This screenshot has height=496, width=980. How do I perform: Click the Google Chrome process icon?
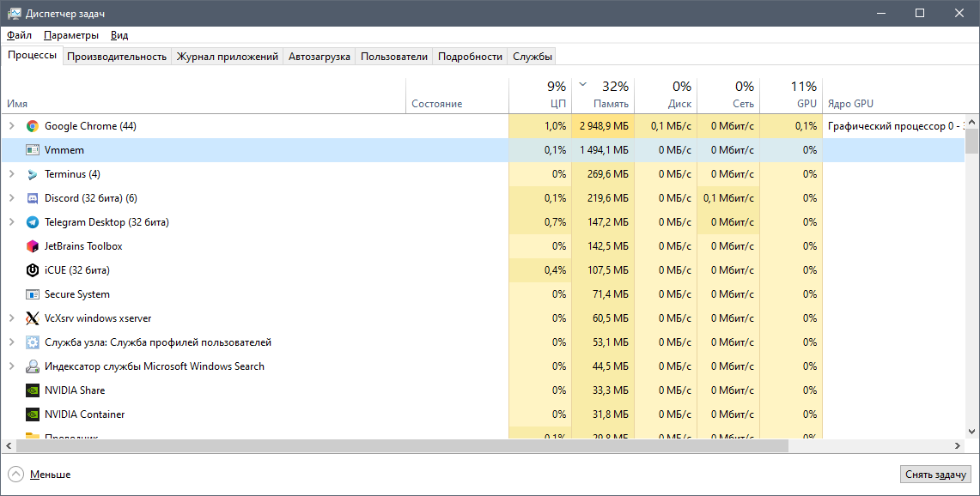click(33, 126)
